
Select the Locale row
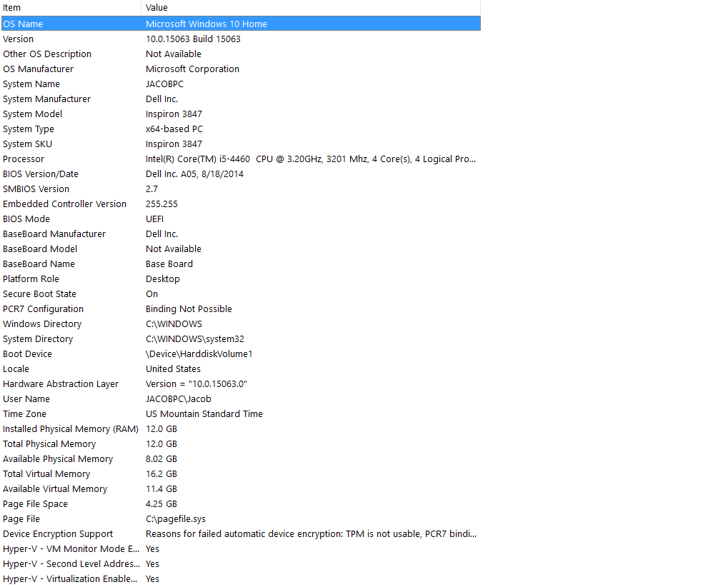(x=241, y=369)
